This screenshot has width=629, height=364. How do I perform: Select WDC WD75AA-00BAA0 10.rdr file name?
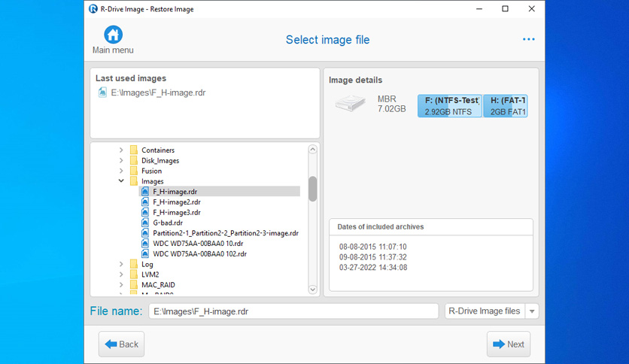[x=198, y=244]
